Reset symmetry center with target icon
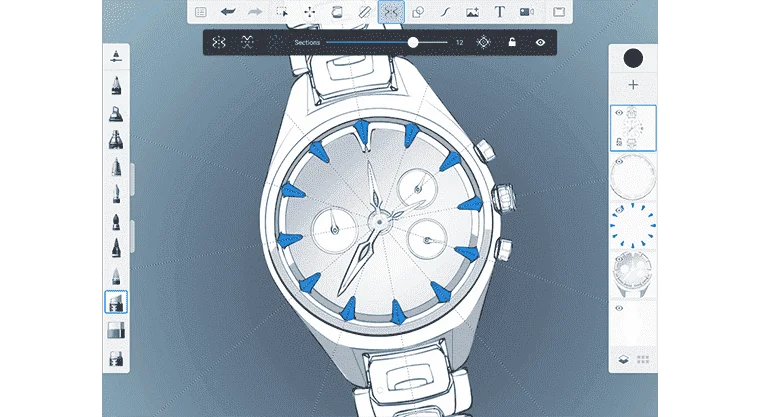 coord(483,43)
